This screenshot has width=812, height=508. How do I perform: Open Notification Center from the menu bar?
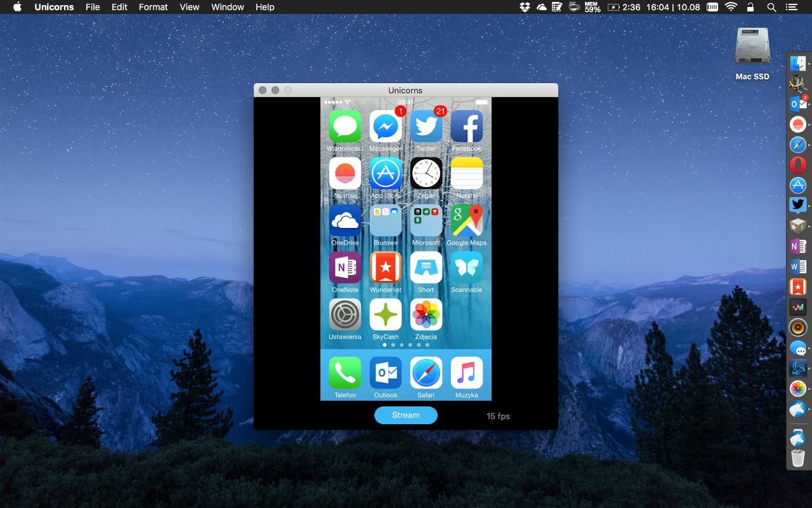(x=791, y=7)
